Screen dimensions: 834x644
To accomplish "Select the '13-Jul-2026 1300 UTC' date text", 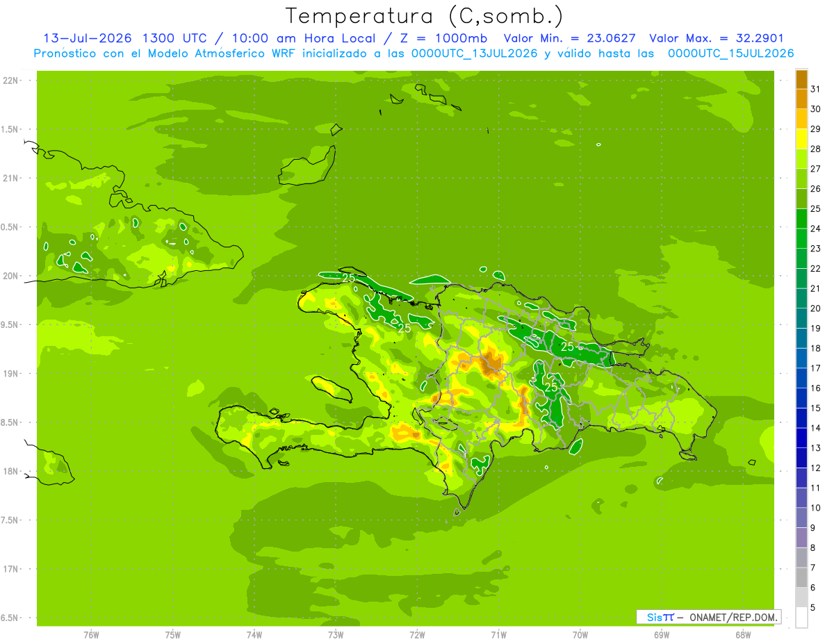I will pos(124,38).
